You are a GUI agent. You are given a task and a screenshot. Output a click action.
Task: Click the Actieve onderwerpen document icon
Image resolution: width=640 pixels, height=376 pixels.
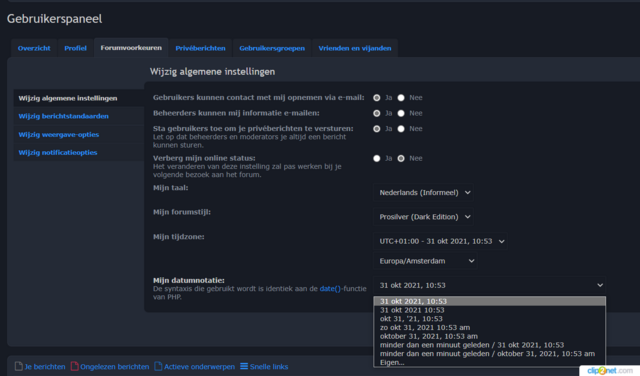[x=158, y=366]
